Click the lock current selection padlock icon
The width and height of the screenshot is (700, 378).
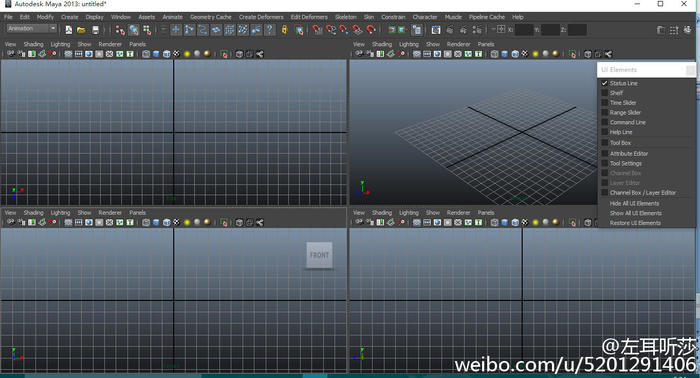pyautogui.click(x=284, y=30)
